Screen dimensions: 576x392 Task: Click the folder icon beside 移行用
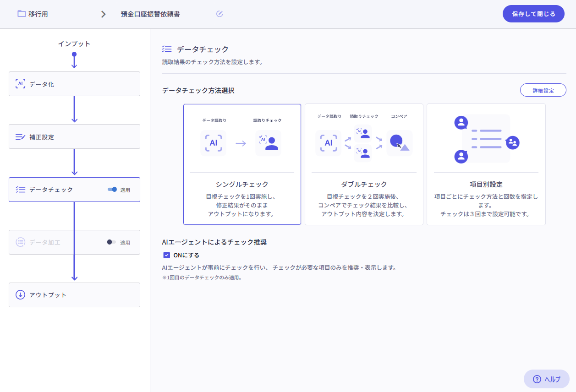click(20, 14)
